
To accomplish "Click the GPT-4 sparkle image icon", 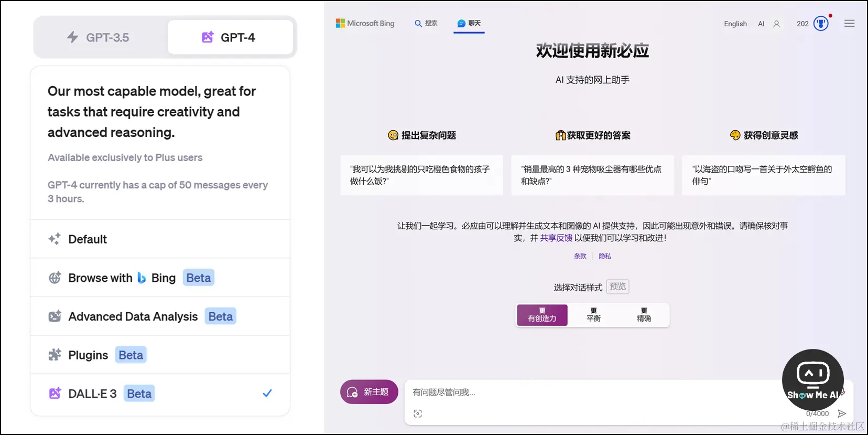I will click(x=208, y=37).
